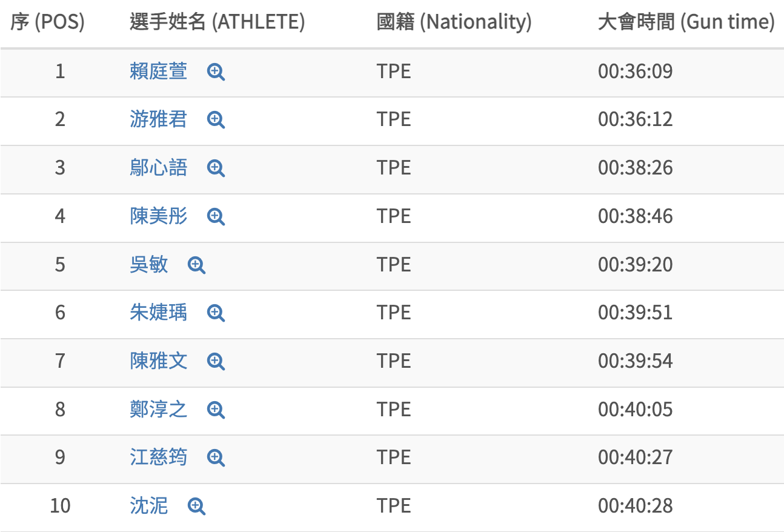Open details magnifier for 江慈筠
The width and height of the screenshot is (784, 532).
216,457
